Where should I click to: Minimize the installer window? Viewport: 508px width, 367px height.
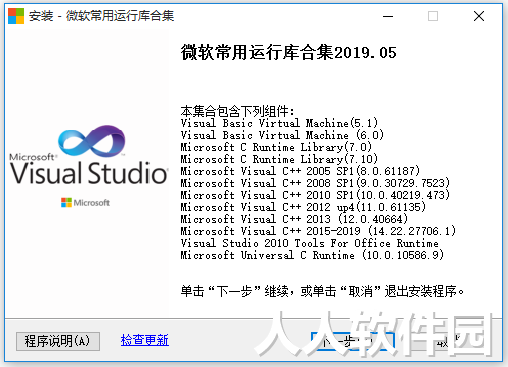click(x=388, y=16)
